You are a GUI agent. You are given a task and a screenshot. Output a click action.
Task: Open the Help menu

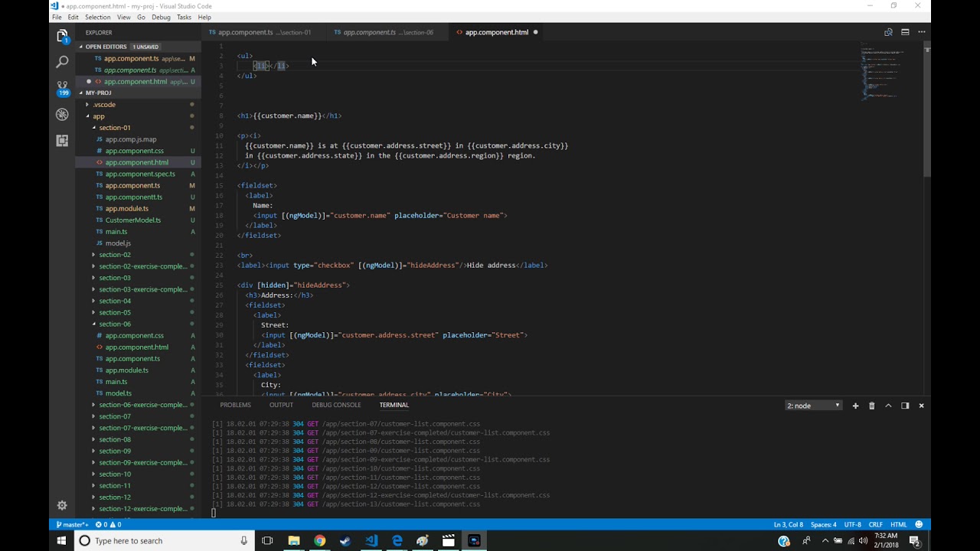[x=204, y=17]
